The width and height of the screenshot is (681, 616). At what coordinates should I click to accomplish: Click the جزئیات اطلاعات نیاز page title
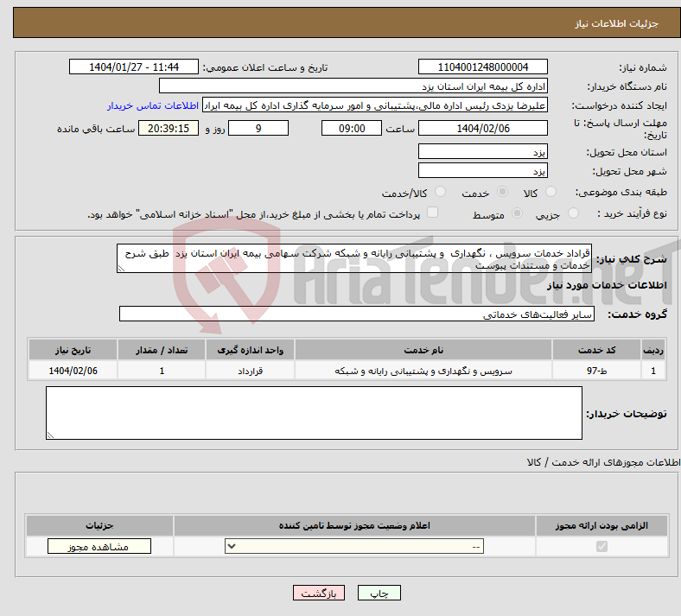tap(617, 23)
